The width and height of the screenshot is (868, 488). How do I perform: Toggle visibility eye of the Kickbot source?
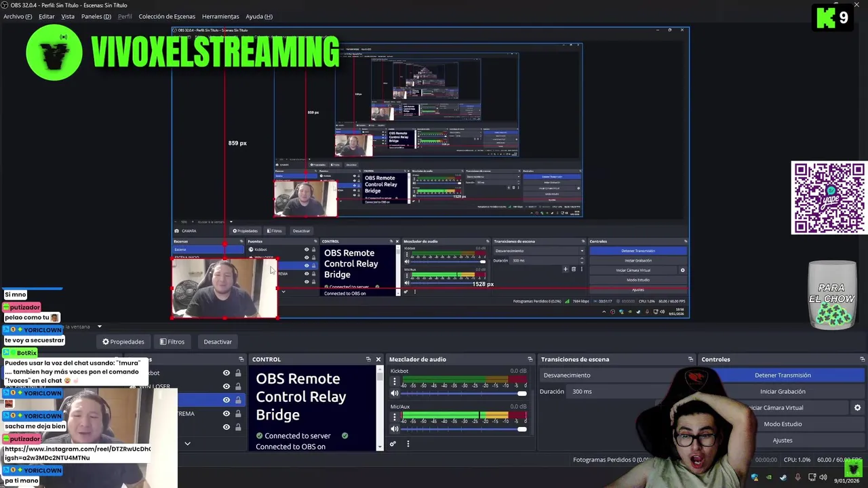point(226,373)
